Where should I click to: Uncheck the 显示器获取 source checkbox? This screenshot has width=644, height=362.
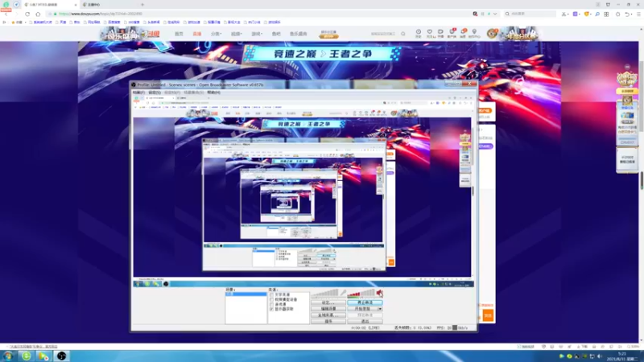click(x=271, y=309)
